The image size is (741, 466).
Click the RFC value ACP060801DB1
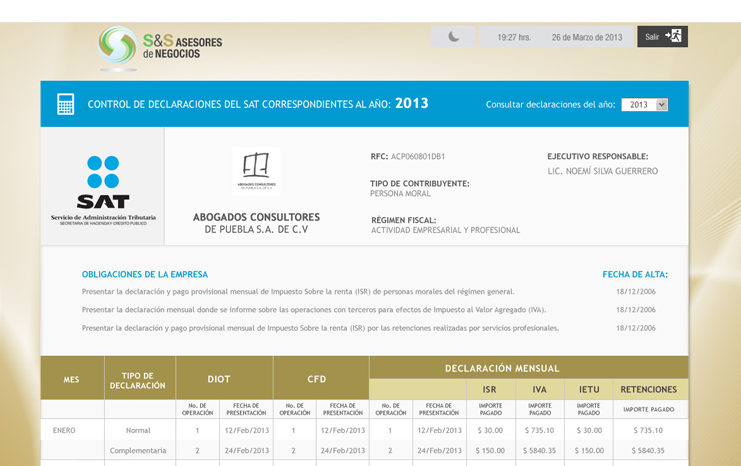(x=418, y=156)
